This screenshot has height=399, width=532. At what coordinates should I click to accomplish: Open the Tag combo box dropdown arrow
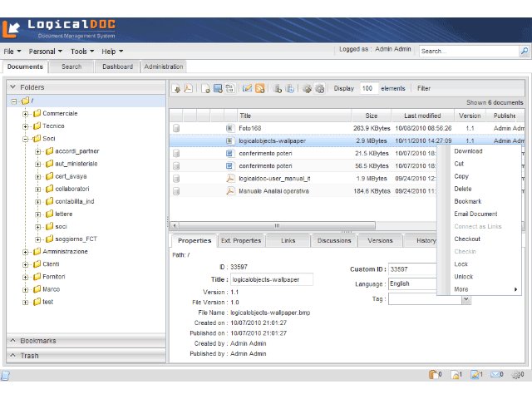pyautogui.click(x=466, y=299)
